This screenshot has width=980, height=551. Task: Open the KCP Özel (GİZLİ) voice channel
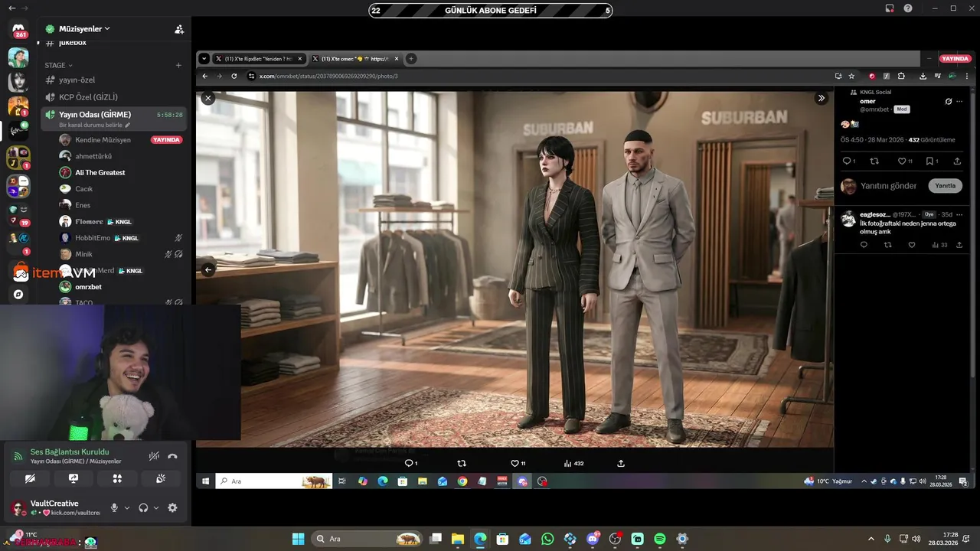point(115,97)
